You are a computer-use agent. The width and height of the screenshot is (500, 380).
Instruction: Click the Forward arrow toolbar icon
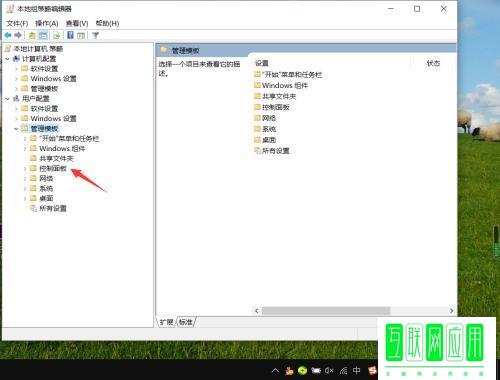[18, 35]
